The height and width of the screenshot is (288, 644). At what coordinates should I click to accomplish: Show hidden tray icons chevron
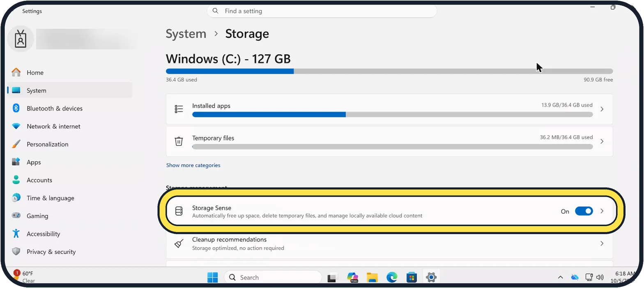coord(560,277)
